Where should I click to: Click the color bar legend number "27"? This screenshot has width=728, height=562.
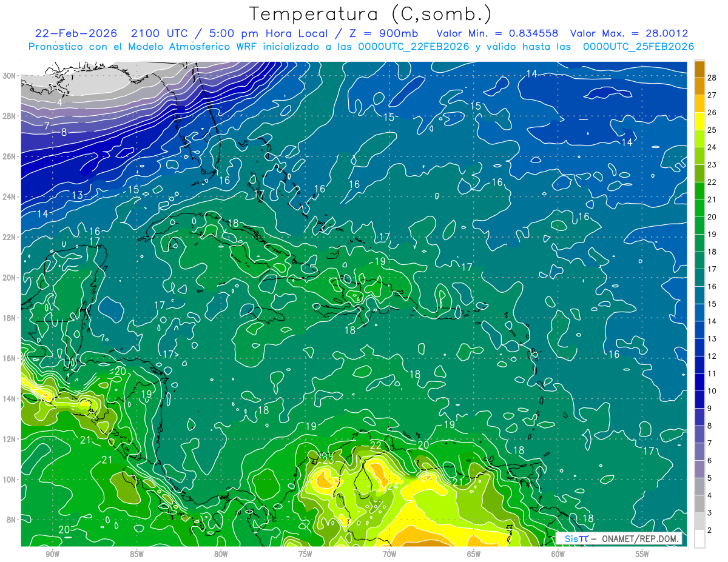click(712, 95)
